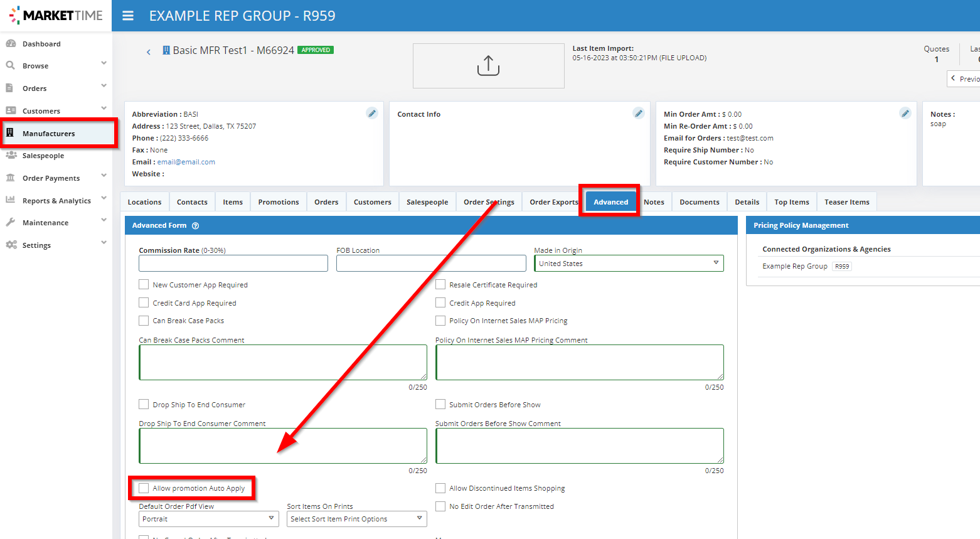This screenshot has height=539, width=980.
Task: Click the Manufacturers building icon in sidebar
Action: 10,133
